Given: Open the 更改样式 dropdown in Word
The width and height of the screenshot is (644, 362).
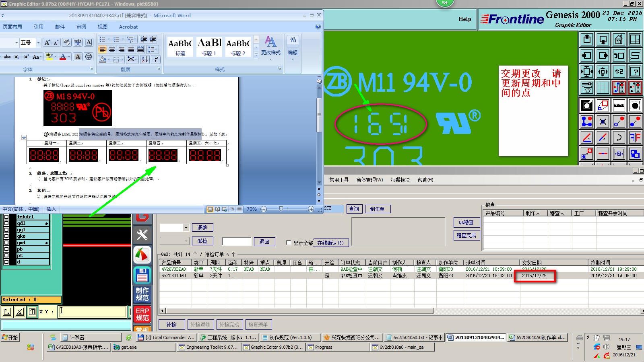Looking at the screenshot, I should coord(271,47).
